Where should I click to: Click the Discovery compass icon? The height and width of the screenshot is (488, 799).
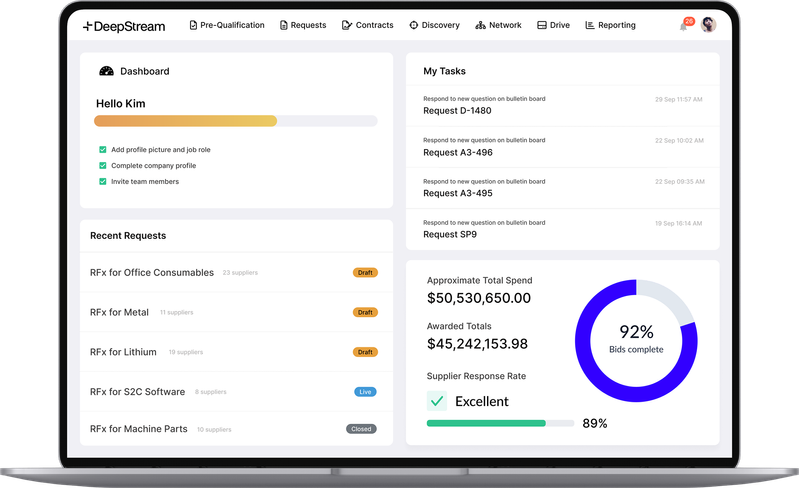tap(414, 25)
